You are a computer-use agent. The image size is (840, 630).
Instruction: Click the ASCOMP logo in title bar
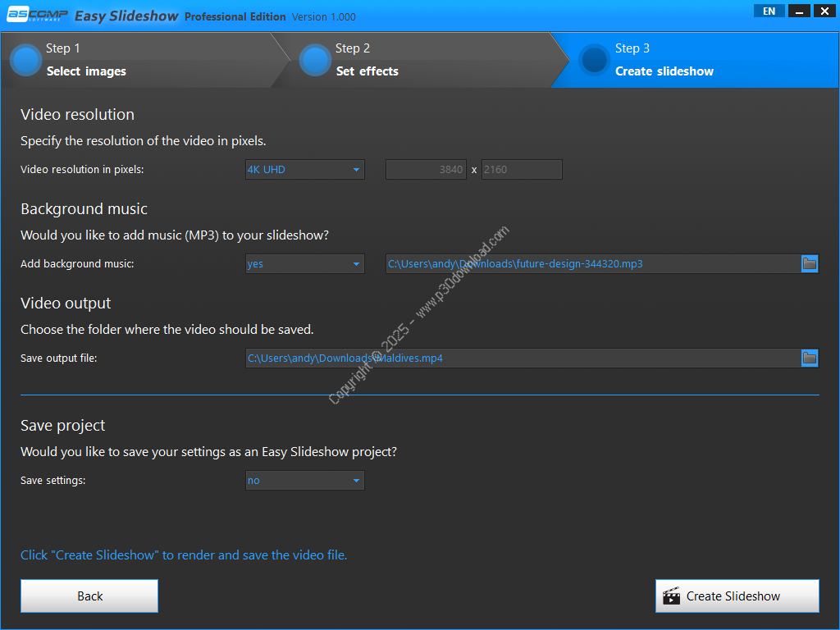[x=35, y=16]
